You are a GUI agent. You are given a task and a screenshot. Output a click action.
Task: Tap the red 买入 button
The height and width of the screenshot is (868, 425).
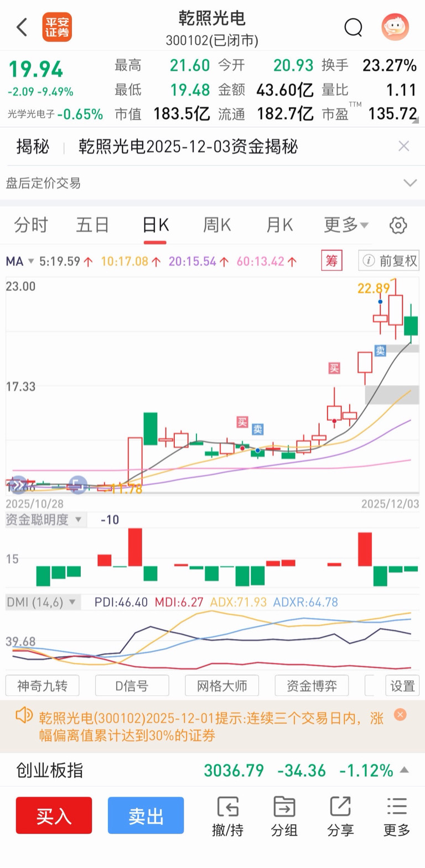pos(54,815)
